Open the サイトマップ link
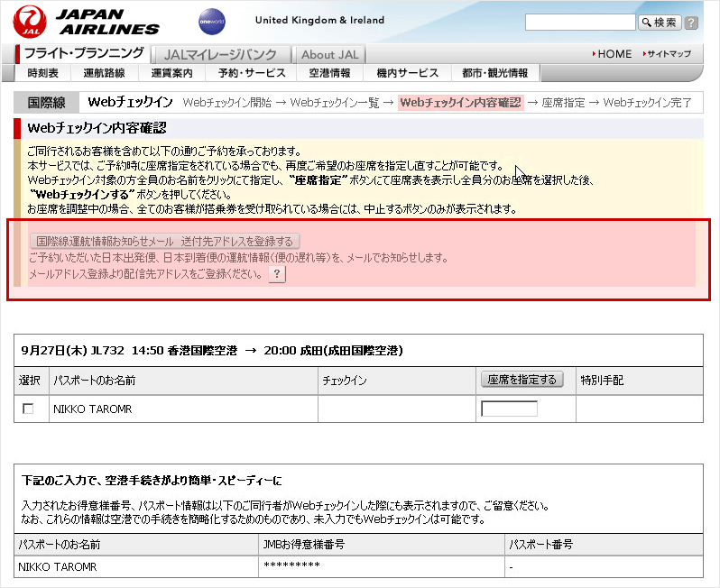Screen dimensions: 720x588 click(x=669, y=54)
